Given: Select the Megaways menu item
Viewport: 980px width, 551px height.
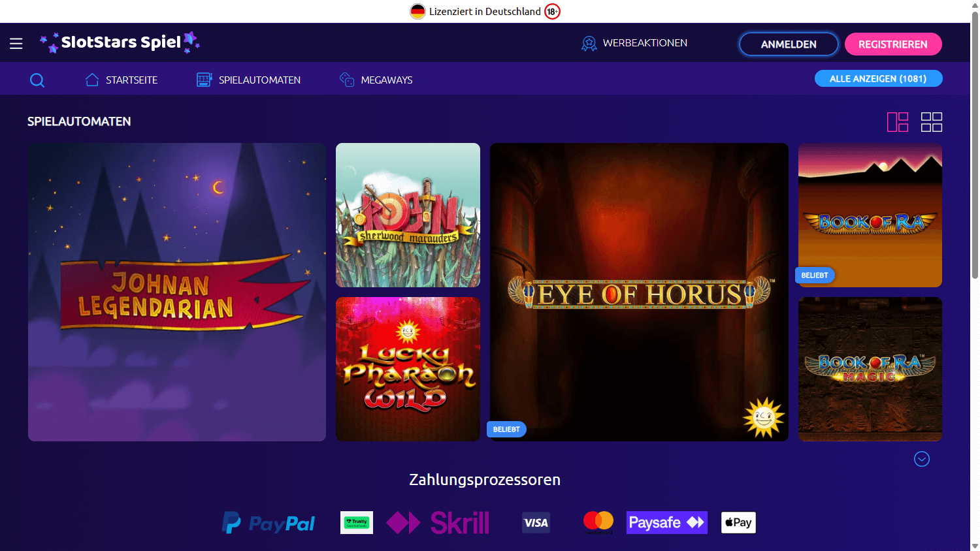Looking at the screenshot, I should [386, 79].
